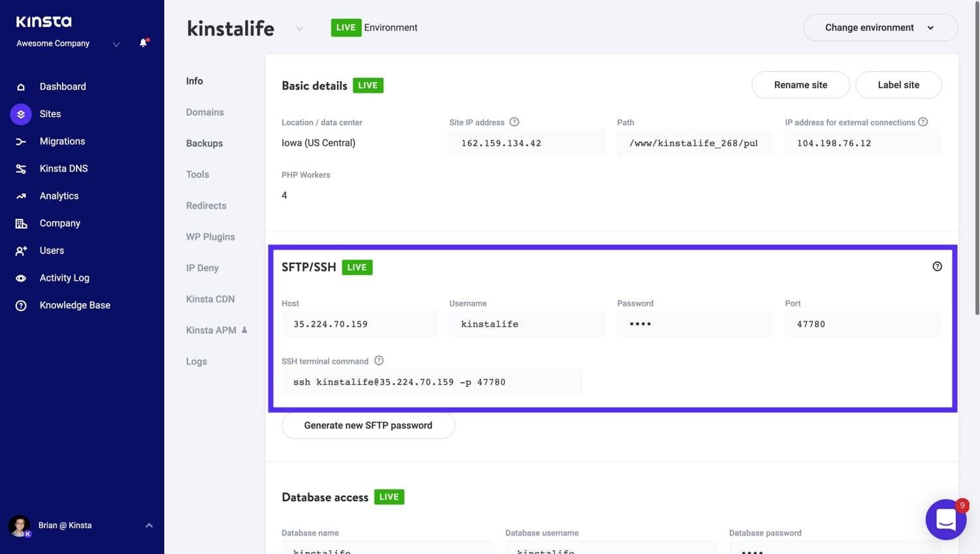The width and height of the screenshot is (980, 554).
Task: Switch to the Redirects tab
Action: pos(206,206)
